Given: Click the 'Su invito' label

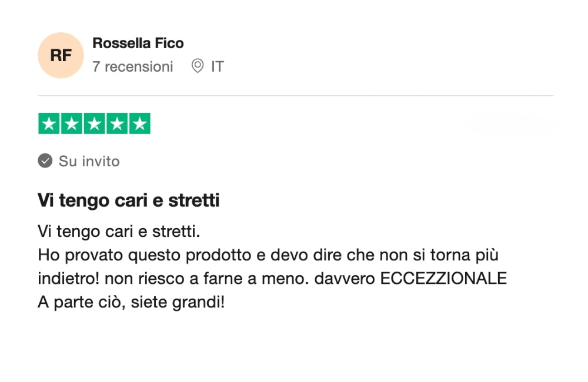Looking at the screenshot, I should 89,161.
